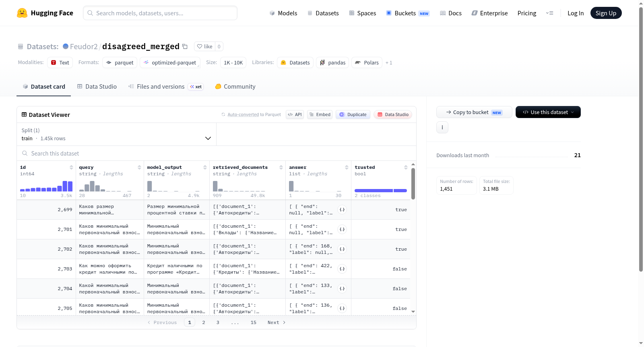Filter by the Text modality tag
This screenshot has height=347, width=644.
pos(60,62)
